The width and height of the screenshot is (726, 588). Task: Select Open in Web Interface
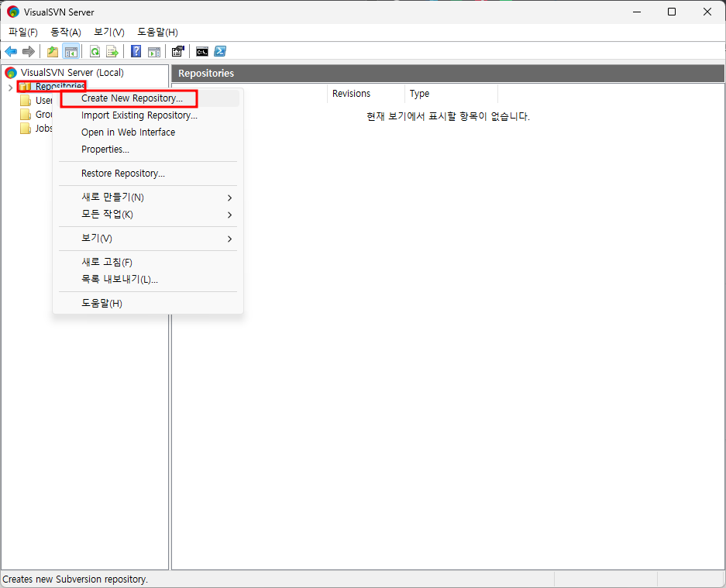[x=148, y=132]
